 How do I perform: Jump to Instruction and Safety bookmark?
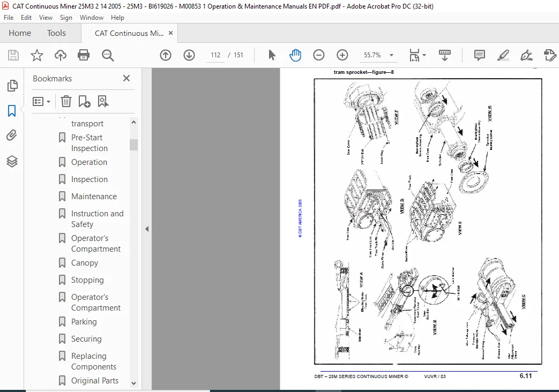tap(97, 219)
